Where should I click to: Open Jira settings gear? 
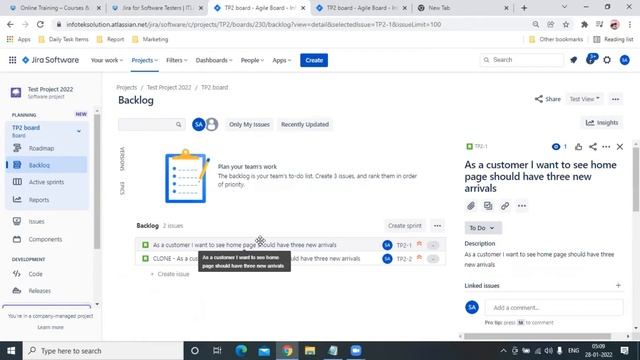607,60
